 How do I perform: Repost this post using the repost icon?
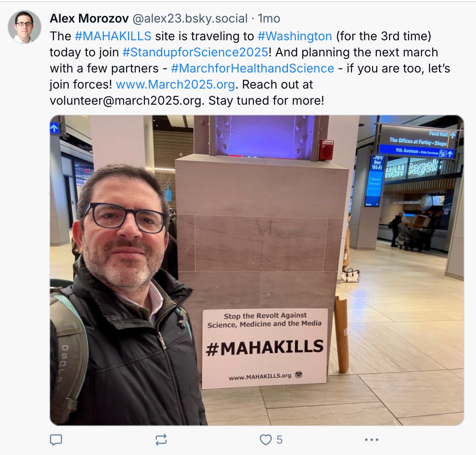161,440
